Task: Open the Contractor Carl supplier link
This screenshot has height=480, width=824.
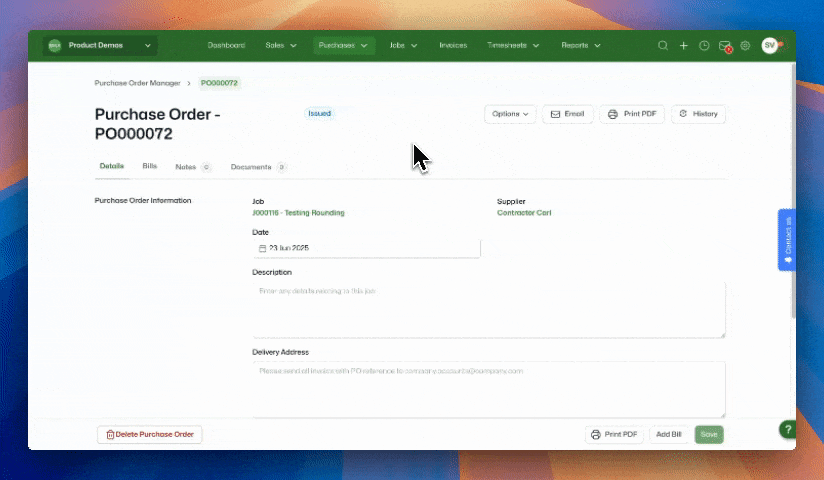Action: click(x=524, y=213)
